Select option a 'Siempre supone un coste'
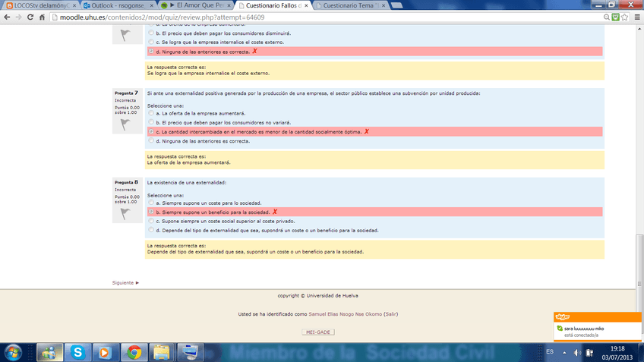 click(150, 203)
